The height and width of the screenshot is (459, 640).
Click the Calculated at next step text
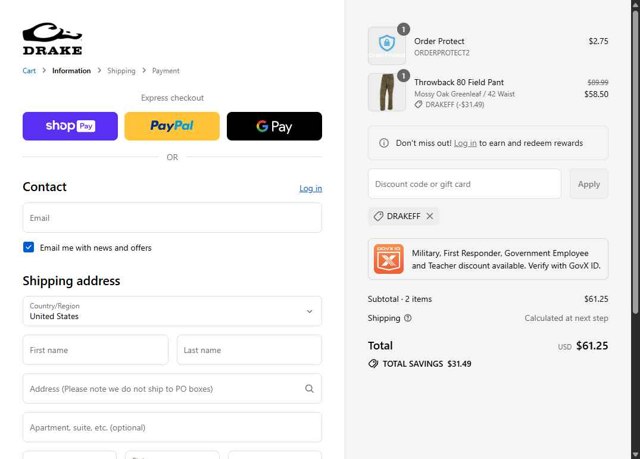(x=566, y=318)
